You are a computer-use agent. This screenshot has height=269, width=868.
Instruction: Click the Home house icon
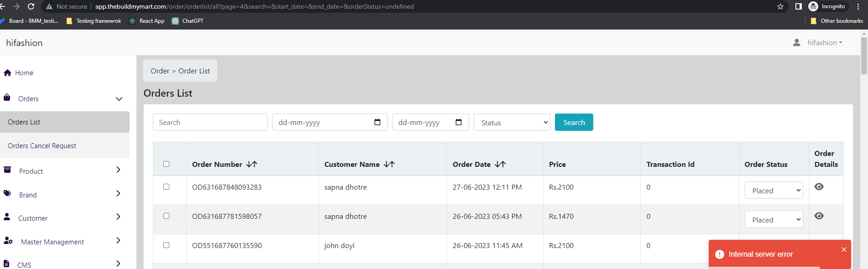click(x=7, y=72)
